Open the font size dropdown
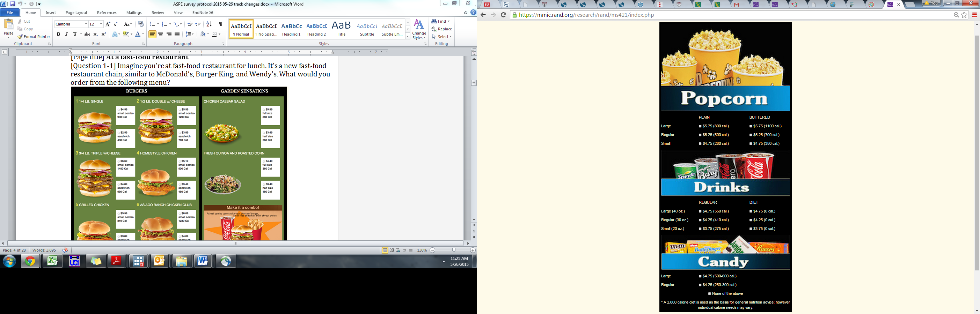This screenshot has height=314, width=980. click(101, 24)
